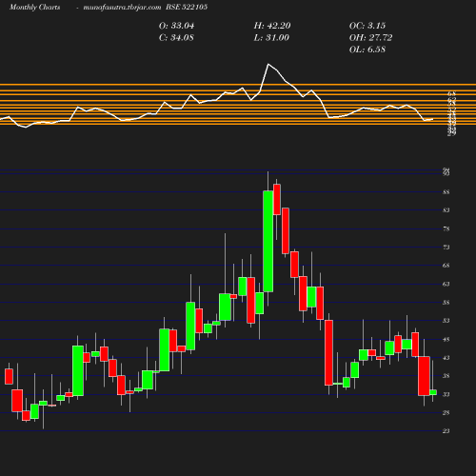
Task: Click the 88 price axis label
Action: click(446, 192)
